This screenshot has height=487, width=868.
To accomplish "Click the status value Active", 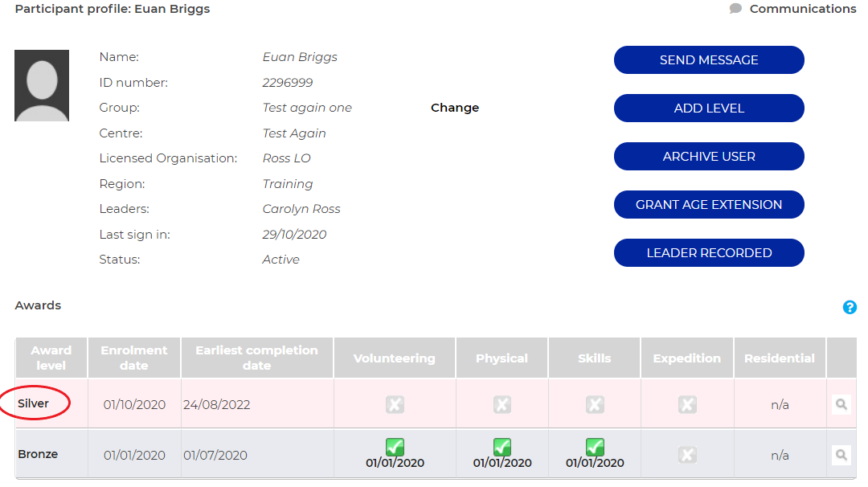I will click(280, 260).
